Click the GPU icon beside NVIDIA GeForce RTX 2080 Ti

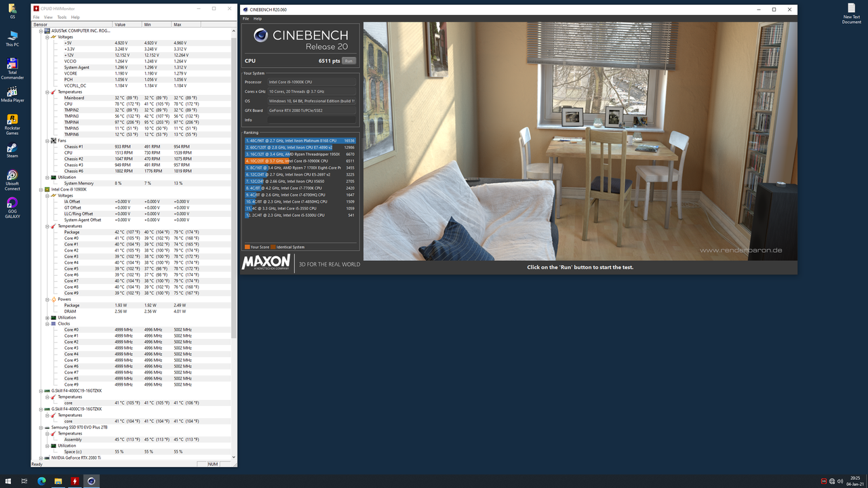[47, 457]
